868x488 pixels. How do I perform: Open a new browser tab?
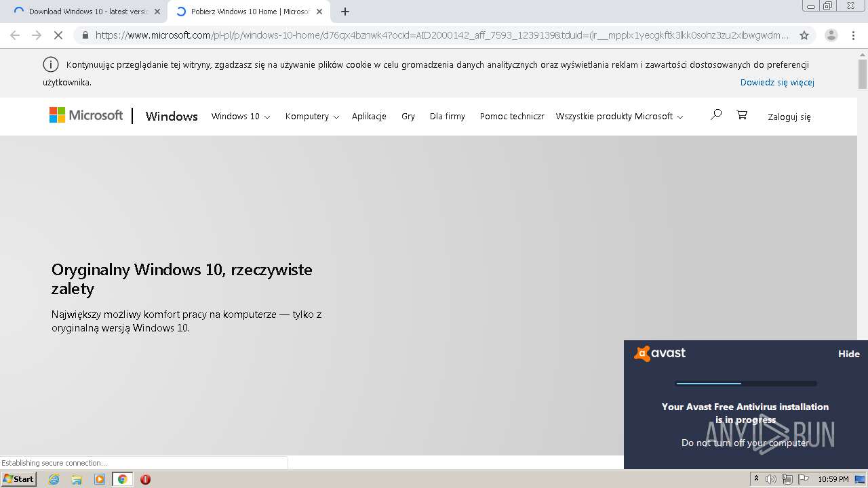tap(345, 12)
